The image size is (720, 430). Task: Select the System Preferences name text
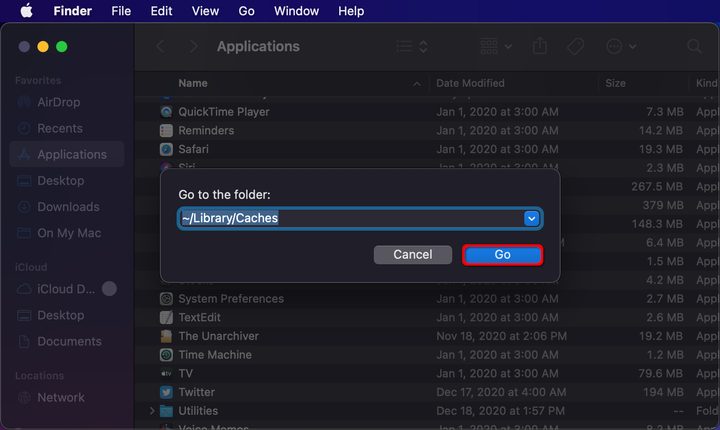(x=231, y=299)
